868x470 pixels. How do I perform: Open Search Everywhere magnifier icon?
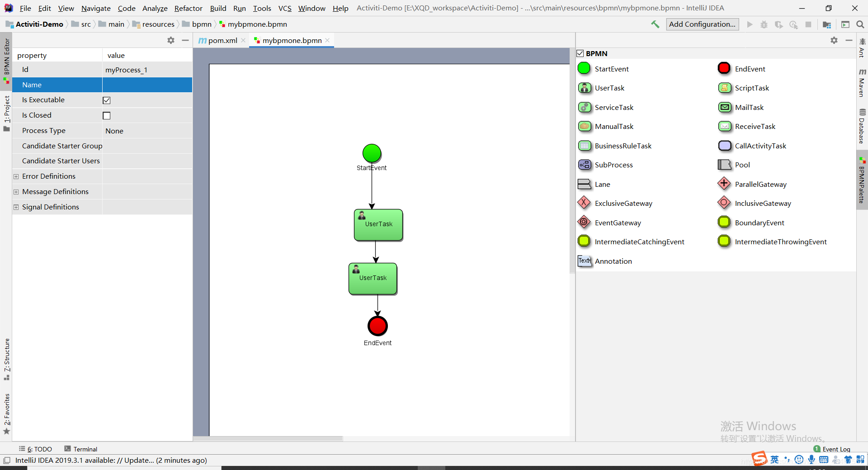click(x=860, y=24)
